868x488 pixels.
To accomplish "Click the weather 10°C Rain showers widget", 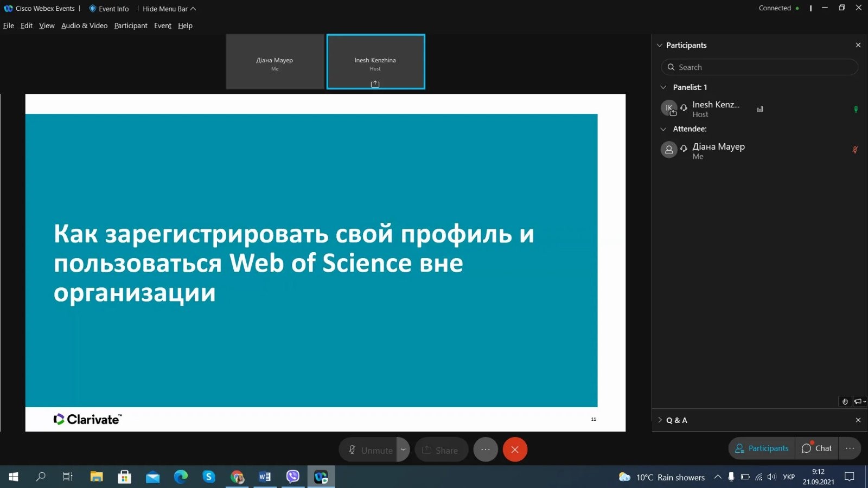I will (x=662, y=477).
